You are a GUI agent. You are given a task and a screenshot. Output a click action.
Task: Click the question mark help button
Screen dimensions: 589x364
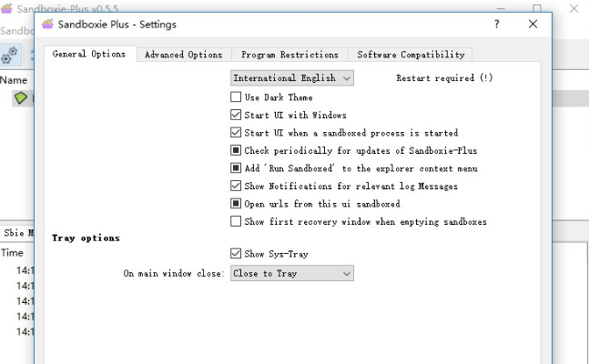pos(496,25)
